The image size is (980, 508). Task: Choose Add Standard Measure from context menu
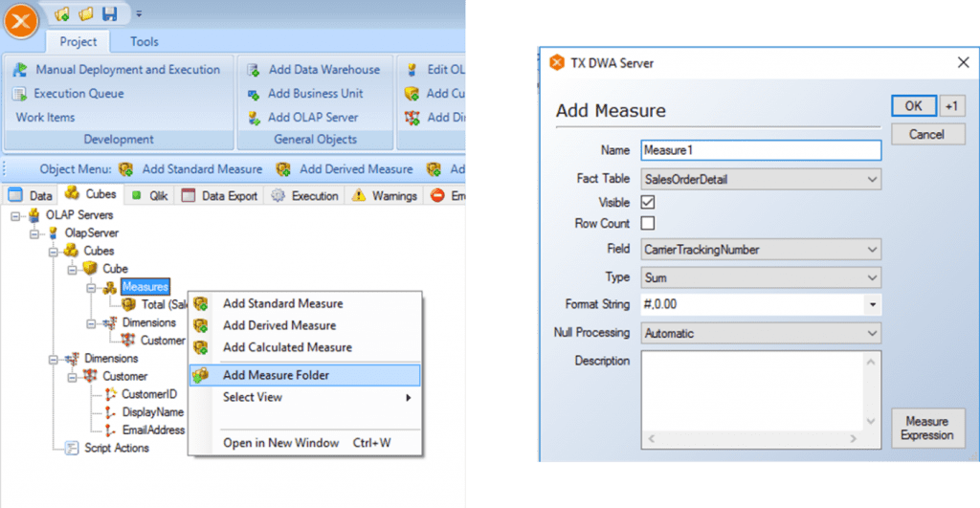pyautogui.click(x=305, y=303)
